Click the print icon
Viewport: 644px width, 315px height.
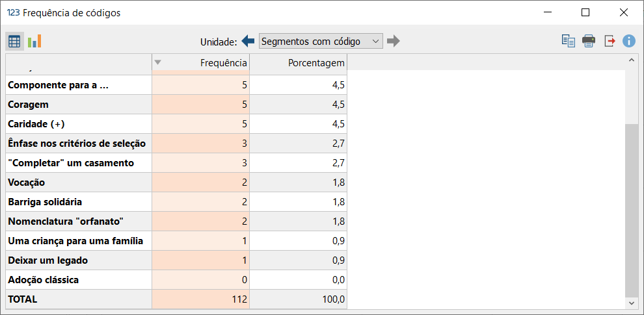tap(589, 41)
